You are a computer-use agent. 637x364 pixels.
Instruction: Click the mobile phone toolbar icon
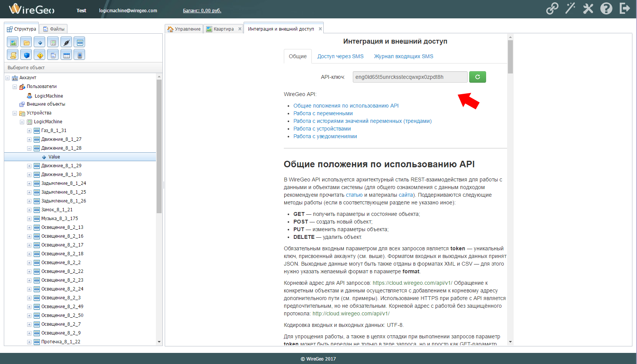click(80, 55)
